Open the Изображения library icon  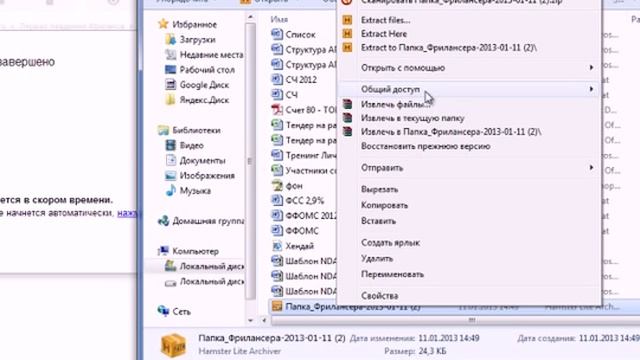(x=170, y=176)
